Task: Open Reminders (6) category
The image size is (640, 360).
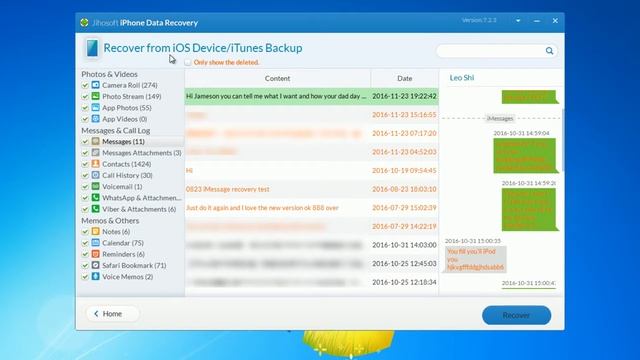Action: point(123,254)
